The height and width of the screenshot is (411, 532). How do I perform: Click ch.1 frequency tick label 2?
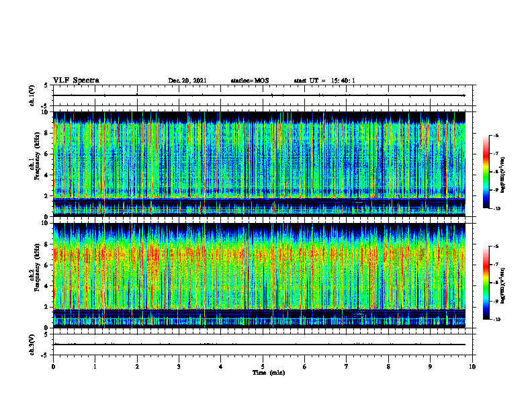coord(47,196)
